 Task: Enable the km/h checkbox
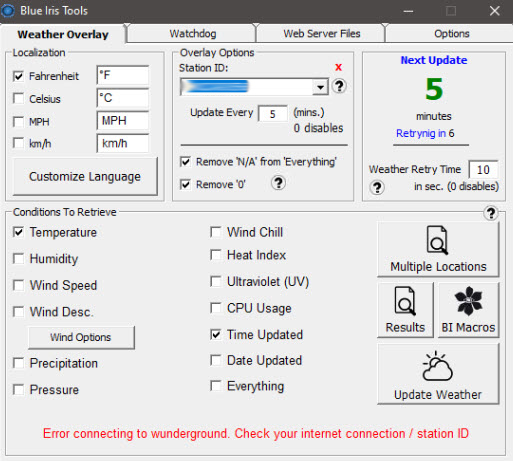[x=18, y=143]
